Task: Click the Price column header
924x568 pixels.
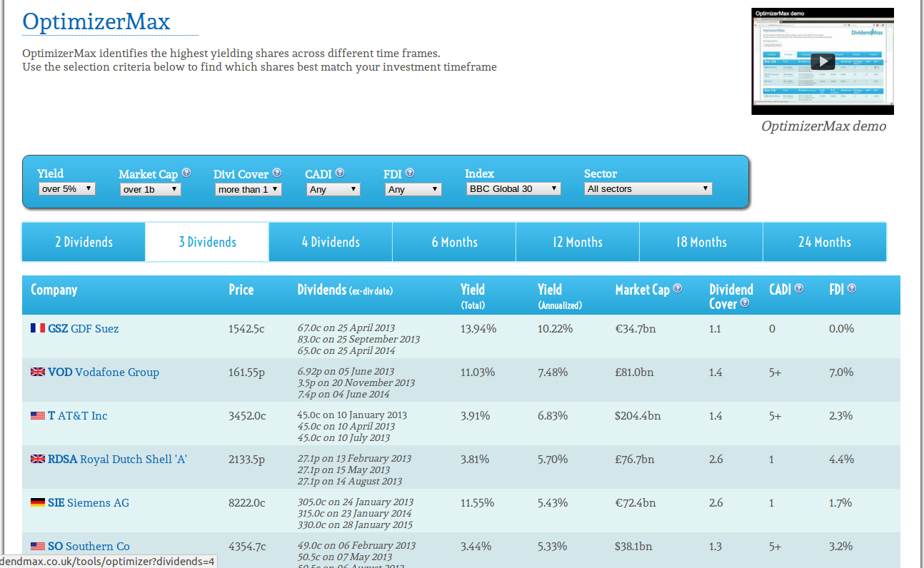Action: pyautogui.click(x=241, y=289)
